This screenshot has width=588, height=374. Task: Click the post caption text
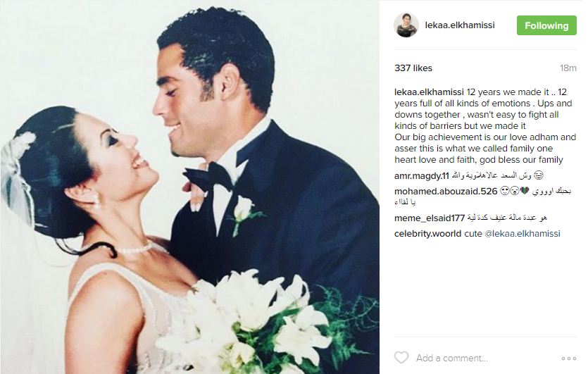point(485,125)
